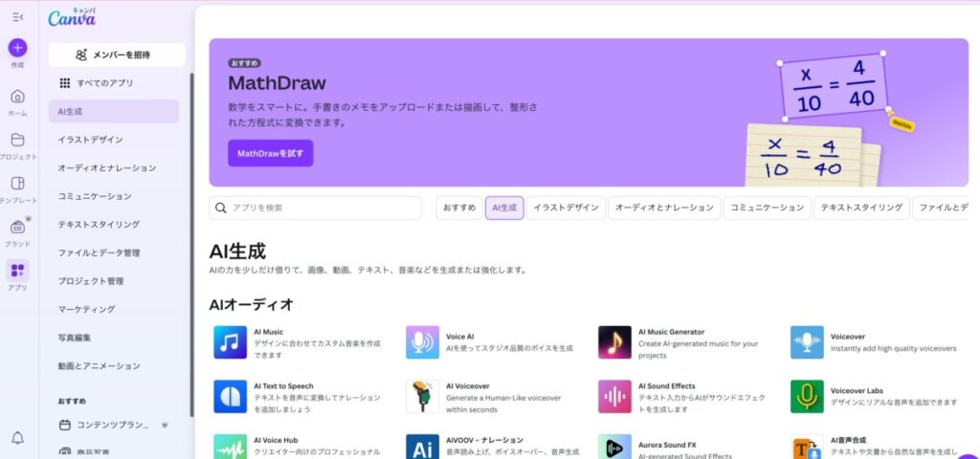Open the Brand icon with crown
980x459 pixels.
(17, 227)
